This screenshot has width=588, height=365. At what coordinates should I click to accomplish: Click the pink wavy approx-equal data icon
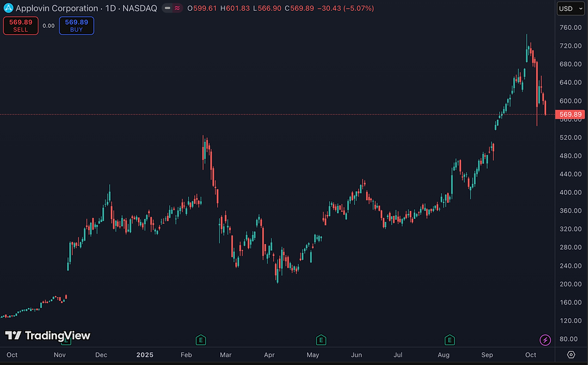(178, 8)
